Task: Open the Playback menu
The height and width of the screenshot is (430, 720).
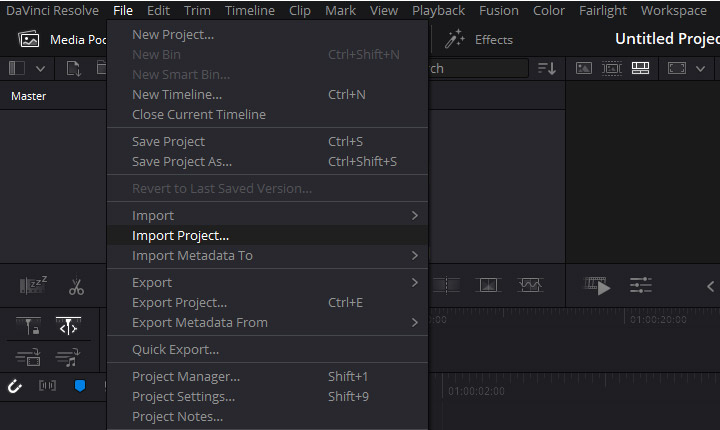Action: click(x=439, y=10)
